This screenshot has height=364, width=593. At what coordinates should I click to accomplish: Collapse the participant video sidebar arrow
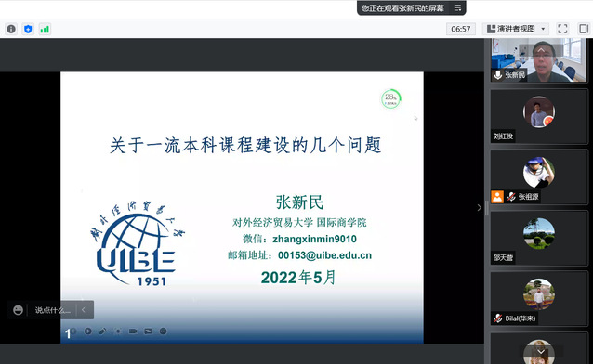pyautogui.click(x=480, y=207)
